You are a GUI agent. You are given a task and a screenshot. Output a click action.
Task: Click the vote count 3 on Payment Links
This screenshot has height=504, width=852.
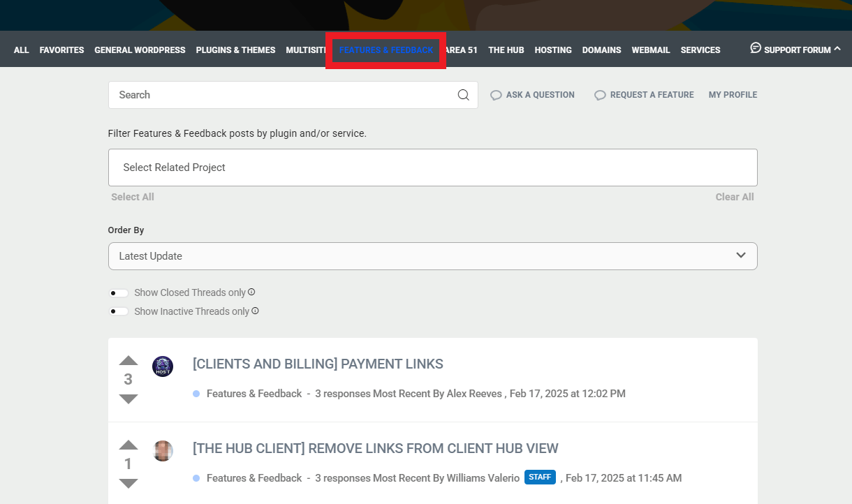click(x=128, y=380)
